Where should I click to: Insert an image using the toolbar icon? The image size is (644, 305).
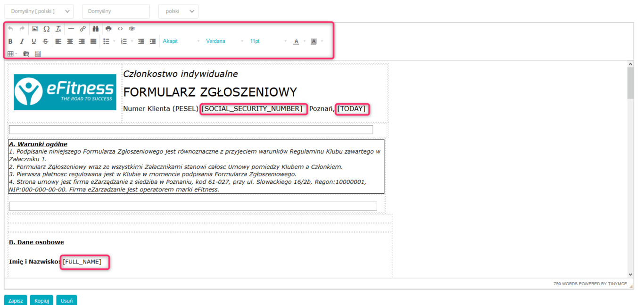[x=35, y=29]
